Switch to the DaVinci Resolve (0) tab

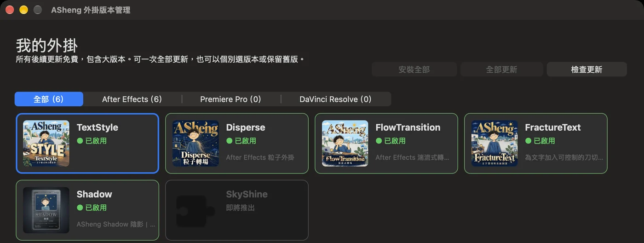click(x=335, y=99)
